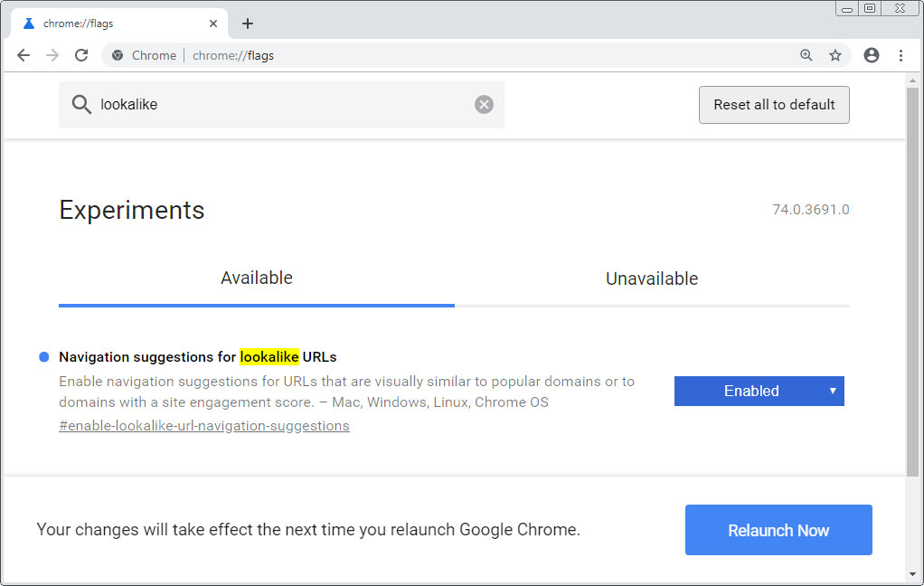Click the blue dot next to the lookalike flag
The height and width of the screenshot is (586, 924).
click(42, 356)
